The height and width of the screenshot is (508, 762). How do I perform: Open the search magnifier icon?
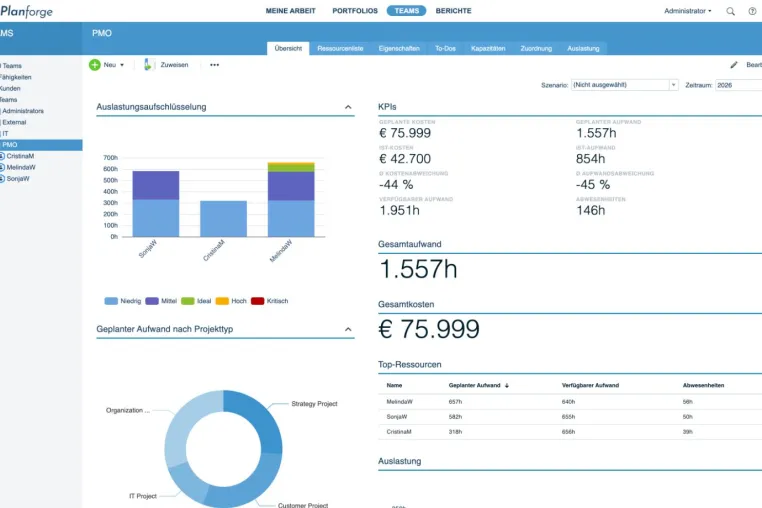pyautogui.click(x=730, y=11)
